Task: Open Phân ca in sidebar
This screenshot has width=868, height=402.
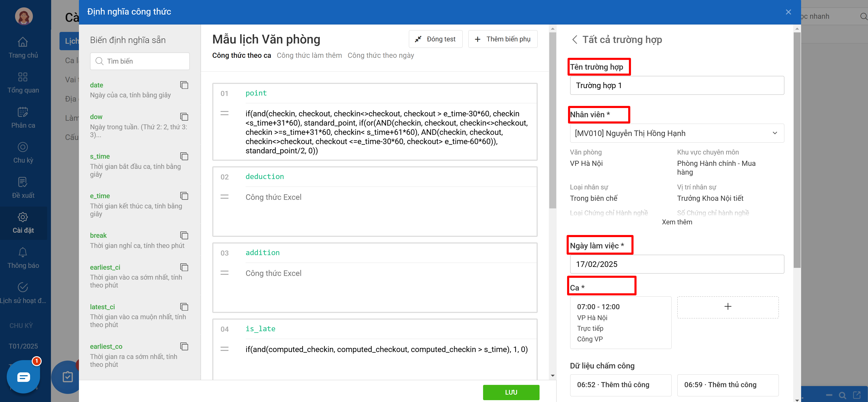Action: 23,118
